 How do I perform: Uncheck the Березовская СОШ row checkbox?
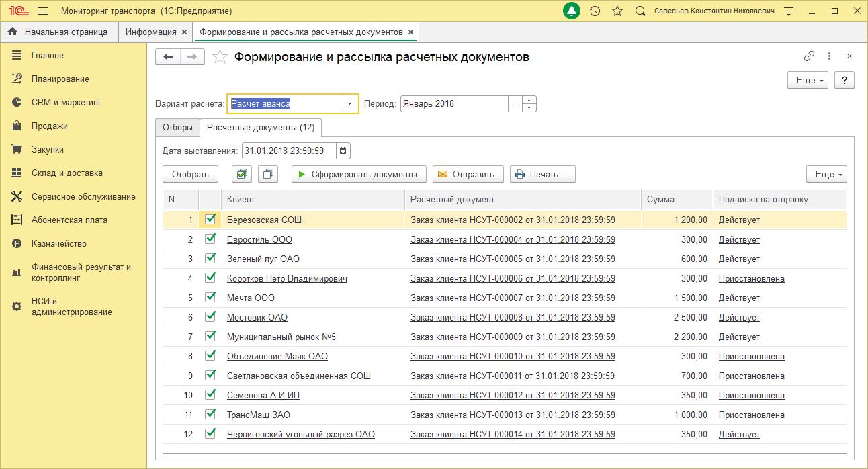pos(210,219)
